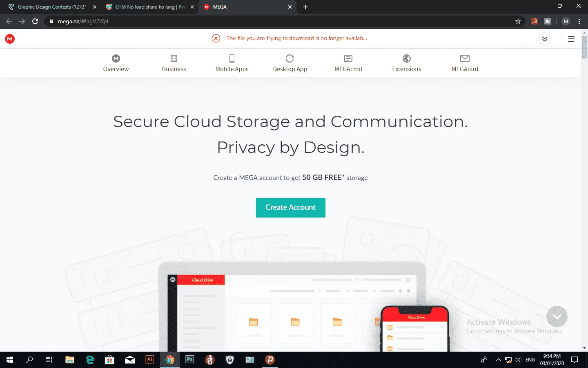
Task: Open the Chrome taskbar icon
Action: tap(170, 360)
